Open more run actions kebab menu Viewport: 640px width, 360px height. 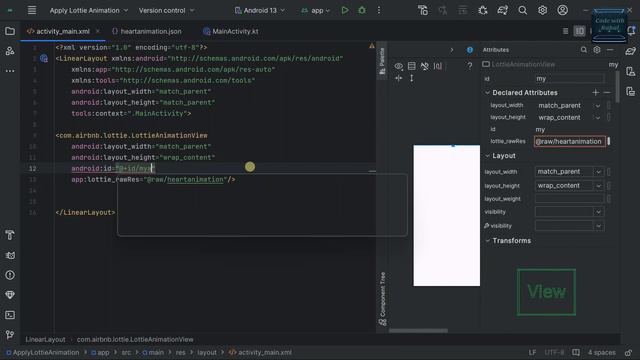click(379, 10)
